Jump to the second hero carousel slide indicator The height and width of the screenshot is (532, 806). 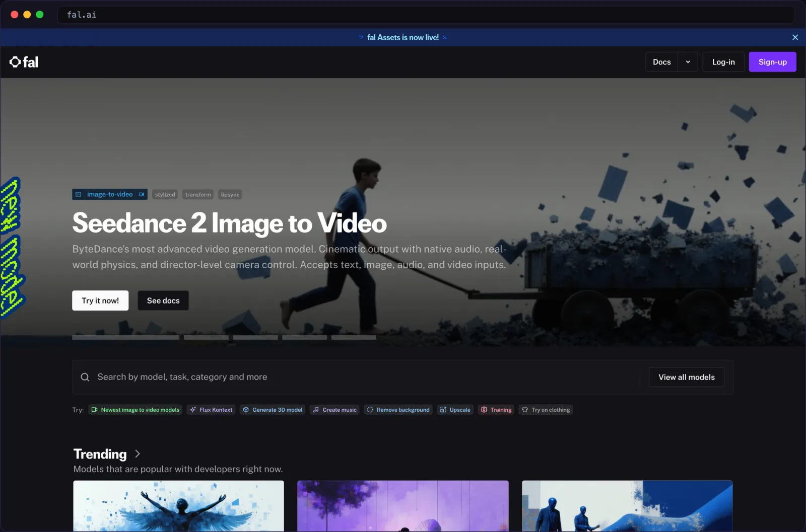click(x=206, y=337)
